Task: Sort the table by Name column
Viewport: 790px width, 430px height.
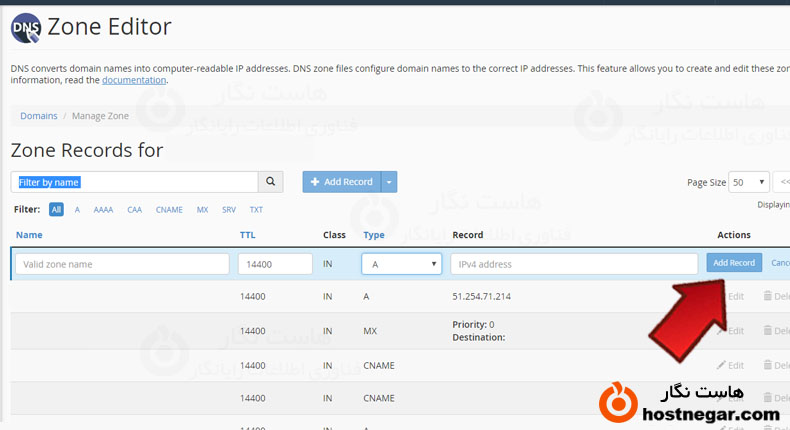Action: [29, 235]
